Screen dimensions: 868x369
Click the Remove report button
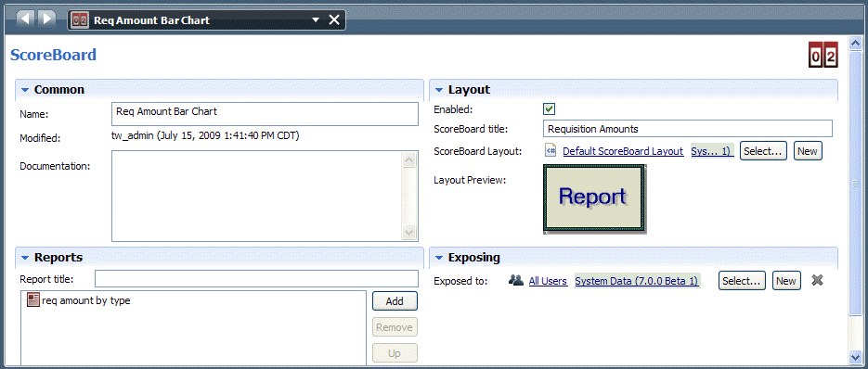pos(395,327)
